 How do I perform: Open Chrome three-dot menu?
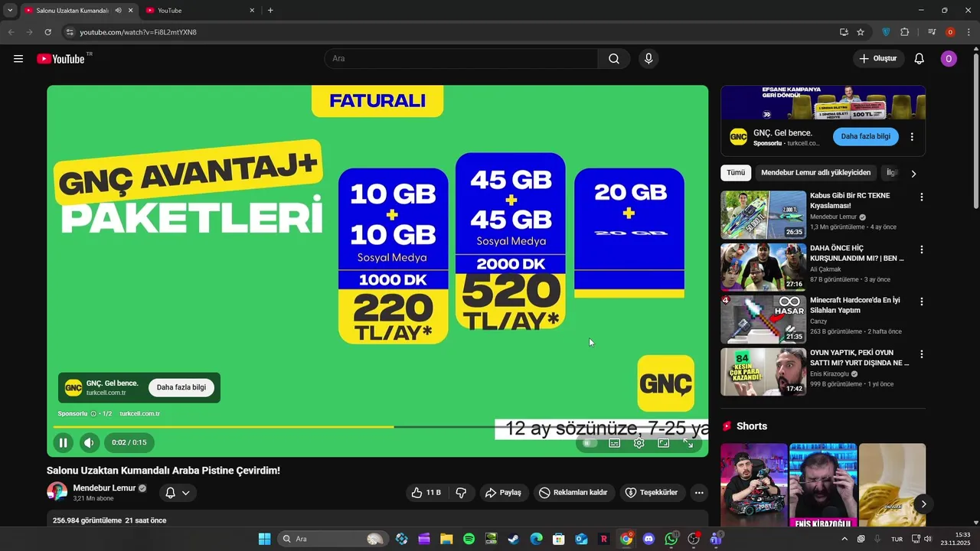[968, 32]
